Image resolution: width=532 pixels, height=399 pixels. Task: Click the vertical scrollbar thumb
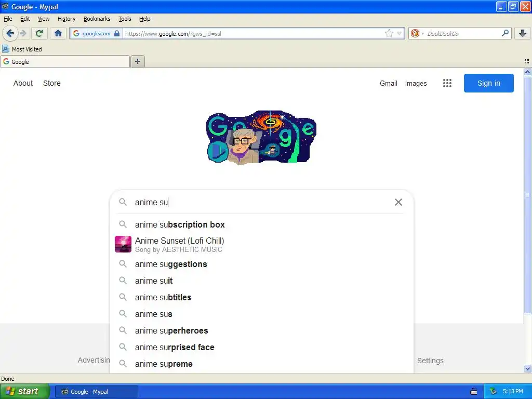point(527,195)
